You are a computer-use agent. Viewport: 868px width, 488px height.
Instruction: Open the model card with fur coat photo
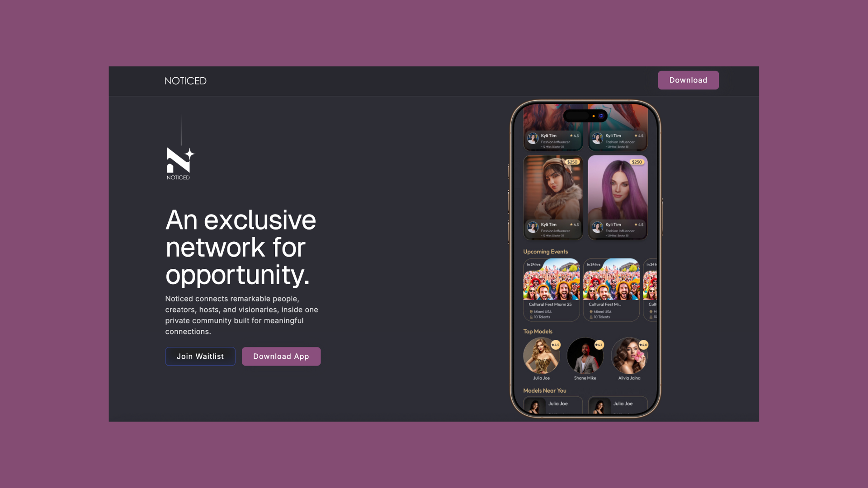pyautogui.click(x=553, y=197)
